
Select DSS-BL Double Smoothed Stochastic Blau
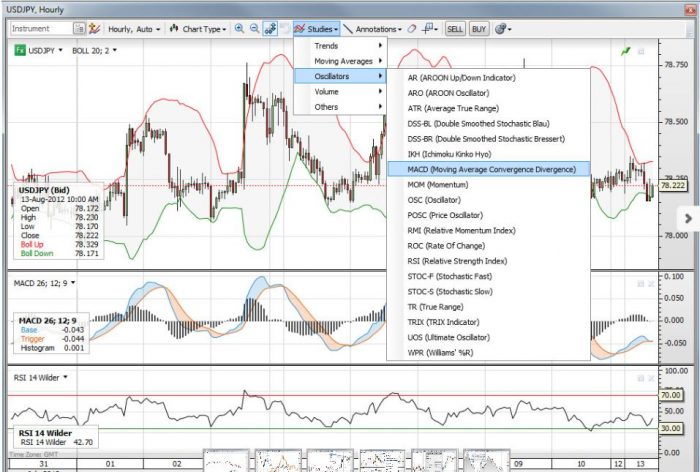pyautogui.click(x=488, y=124)
